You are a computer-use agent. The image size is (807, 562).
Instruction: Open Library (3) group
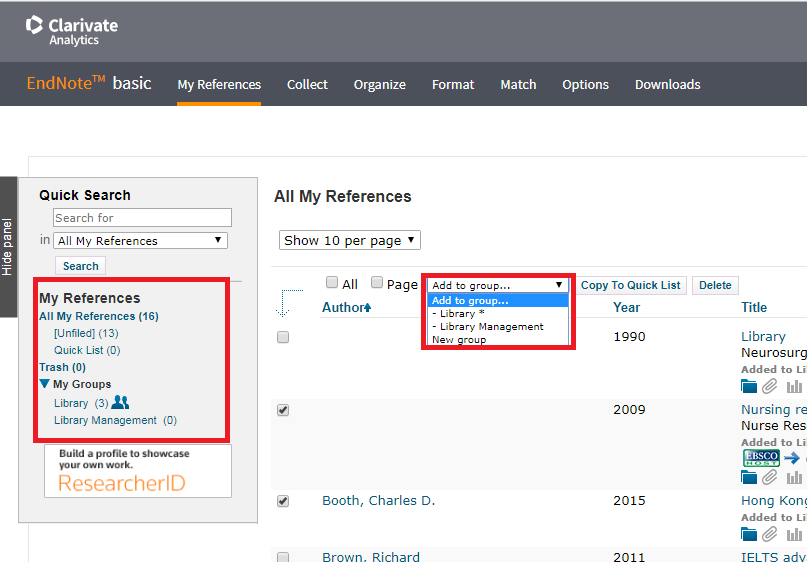81,403
